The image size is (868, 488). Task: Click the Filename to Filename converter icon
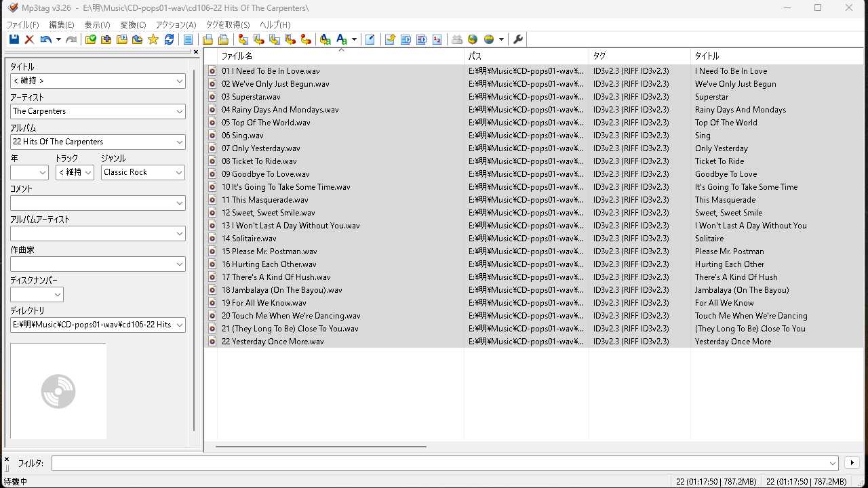coord(275,39)
